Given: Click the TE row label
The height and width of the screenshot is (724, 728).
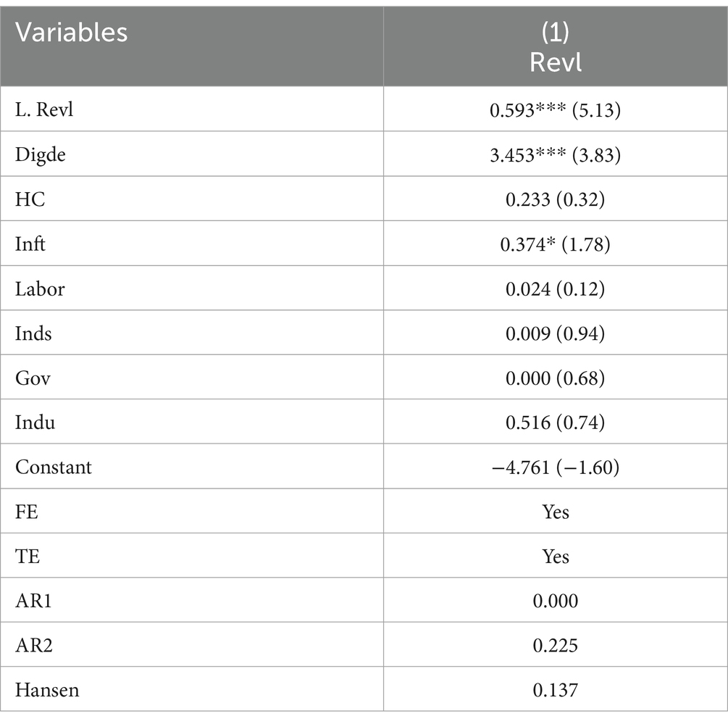Looking at the screenshot, I should point(28,556).
